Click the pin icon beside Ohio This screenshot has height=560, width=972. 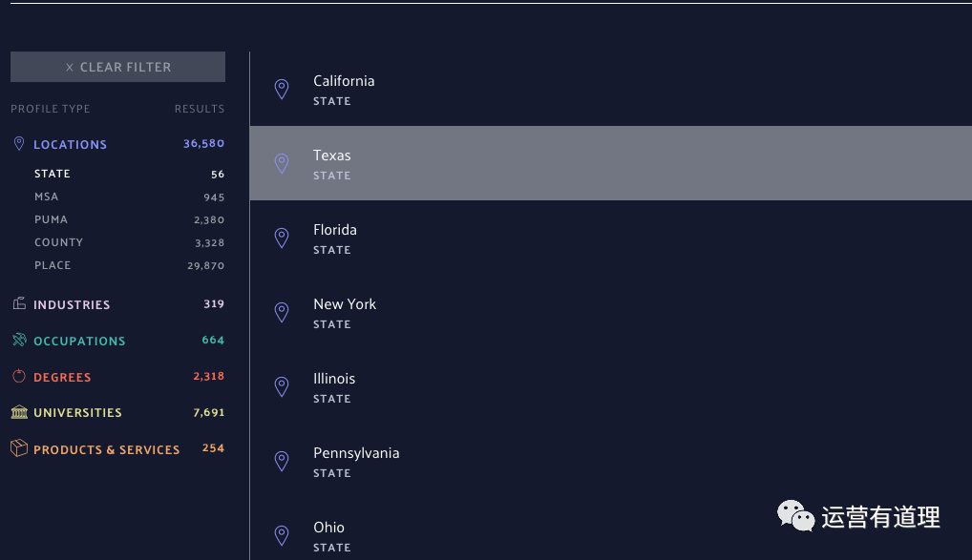pos(282,535)
